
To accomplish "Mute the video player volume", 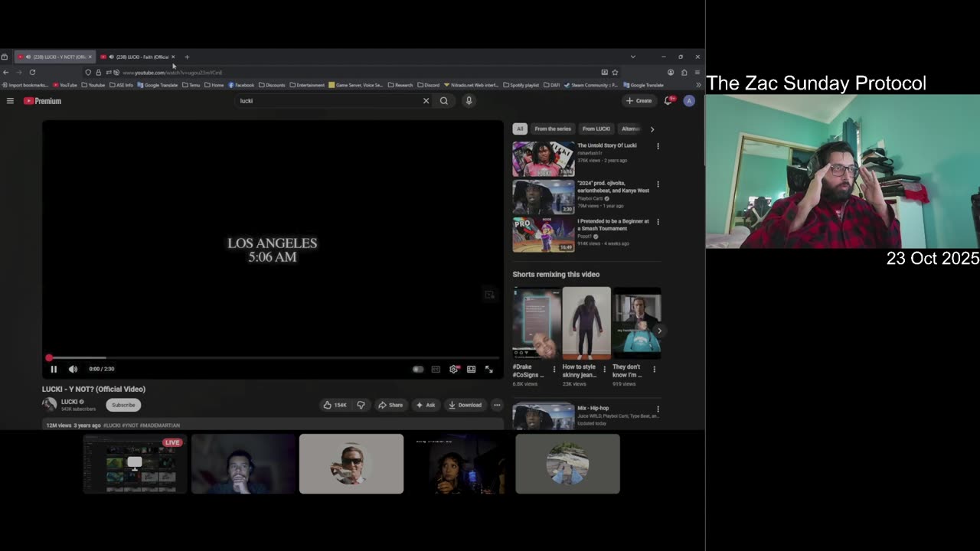I will [x=73, y=369].
